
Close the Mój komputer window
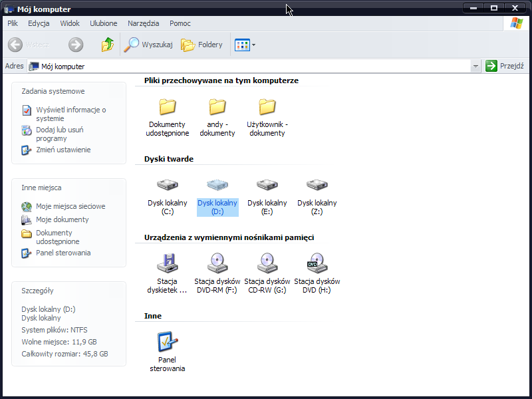point(515,8)
